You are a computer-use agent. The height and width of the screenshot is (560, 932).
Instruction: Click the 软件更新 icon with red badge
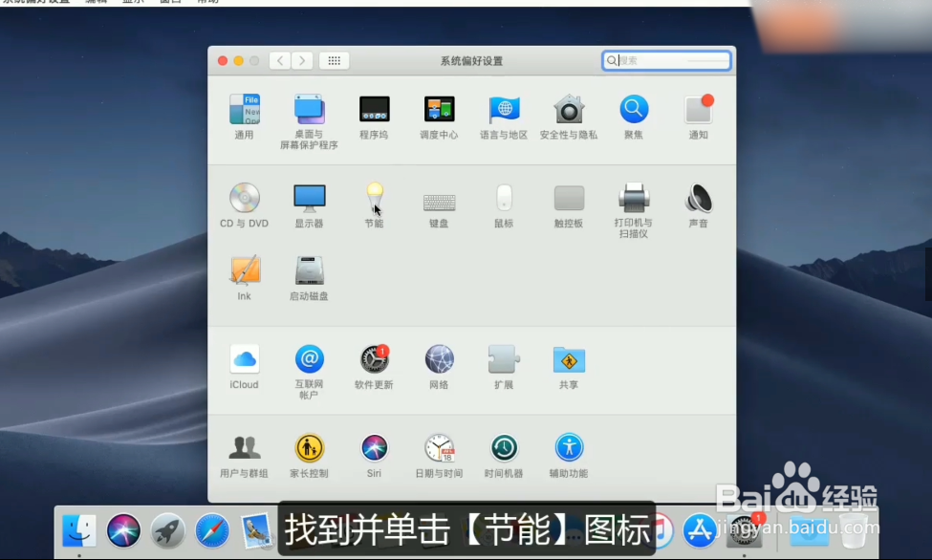[374, 358]
